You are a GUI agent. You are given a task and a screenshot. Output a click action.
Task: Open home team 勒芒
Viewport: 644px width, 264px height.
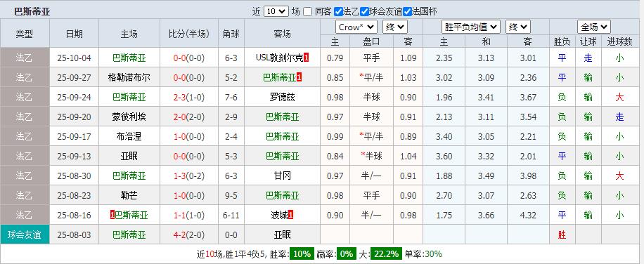click(x=129, y=195)
